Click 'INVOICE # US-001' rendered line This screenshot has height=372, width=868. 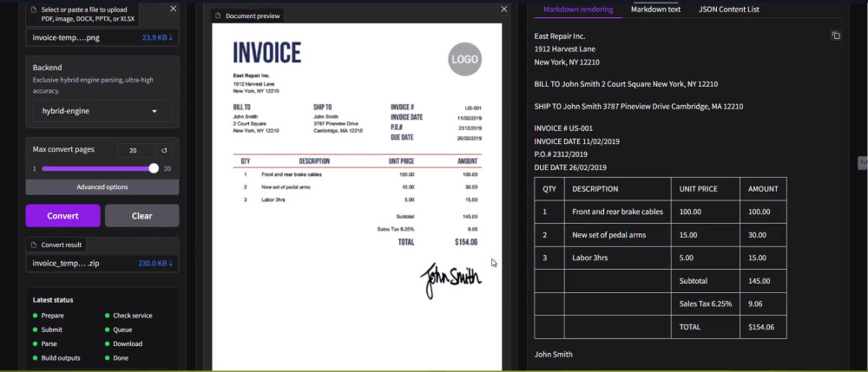point(563,128)
